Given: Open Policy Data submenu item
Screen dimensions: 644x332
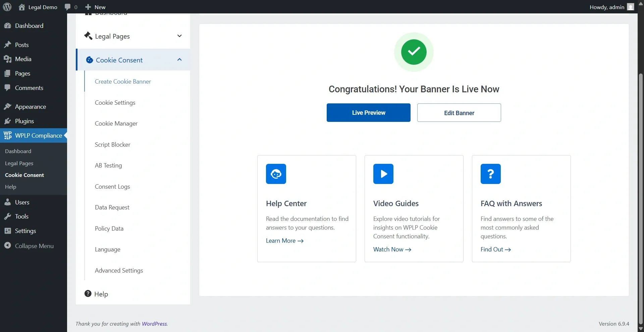Looking at the screenshot, I should [x=109, y=229].
